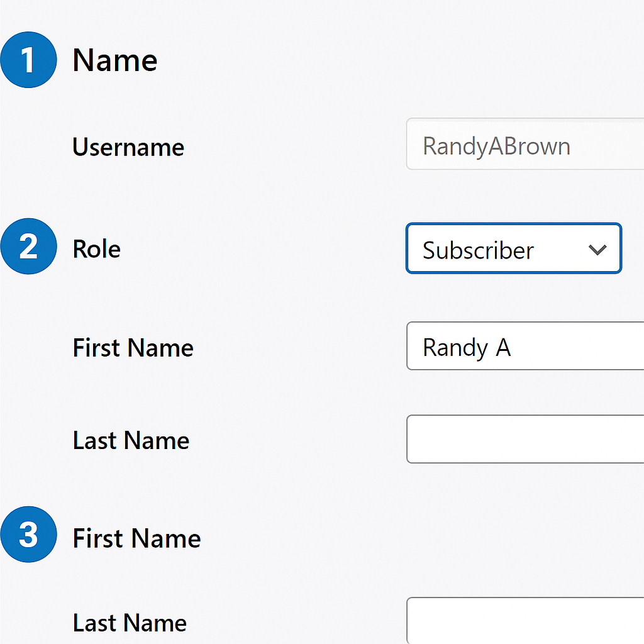Focus empty Last Name field below Randy A

pos(525,439)
